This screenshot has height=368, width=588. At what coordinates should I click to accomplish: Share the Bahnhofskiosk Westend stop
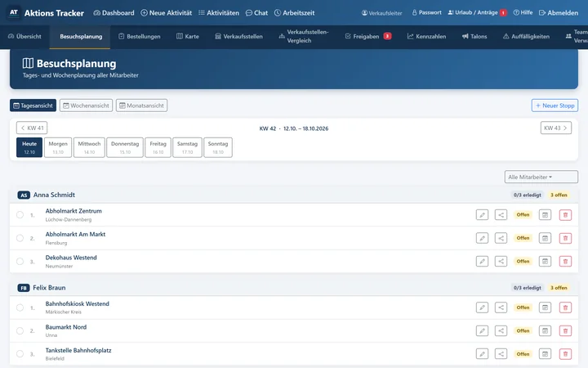click(x=501, y=307)
